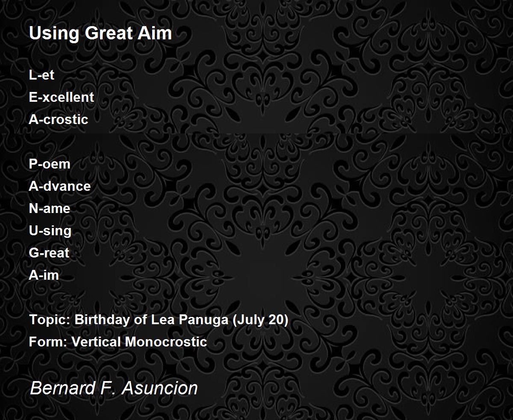Screen dimensions: 513x420
Task: Click the 'N-ame' line
Action: point(49,208)
